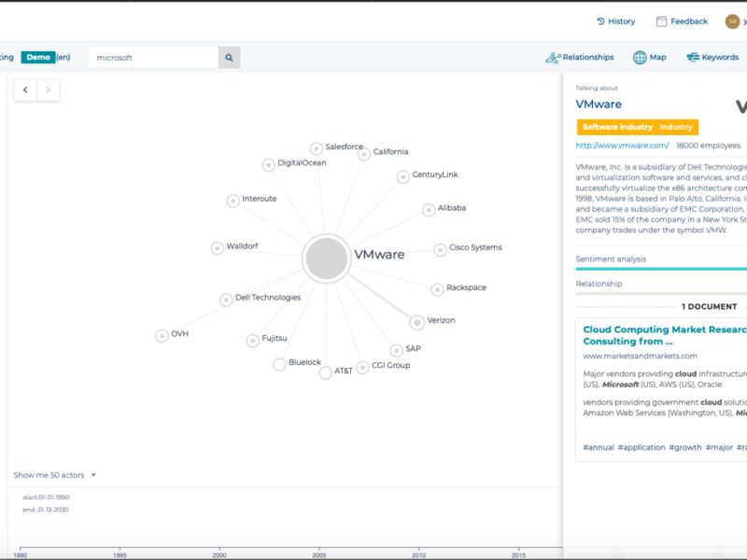Open the Show me 50 actors dropdown
Image resolution: width=747 pixels, height=560 pixels.
(55, 475)
